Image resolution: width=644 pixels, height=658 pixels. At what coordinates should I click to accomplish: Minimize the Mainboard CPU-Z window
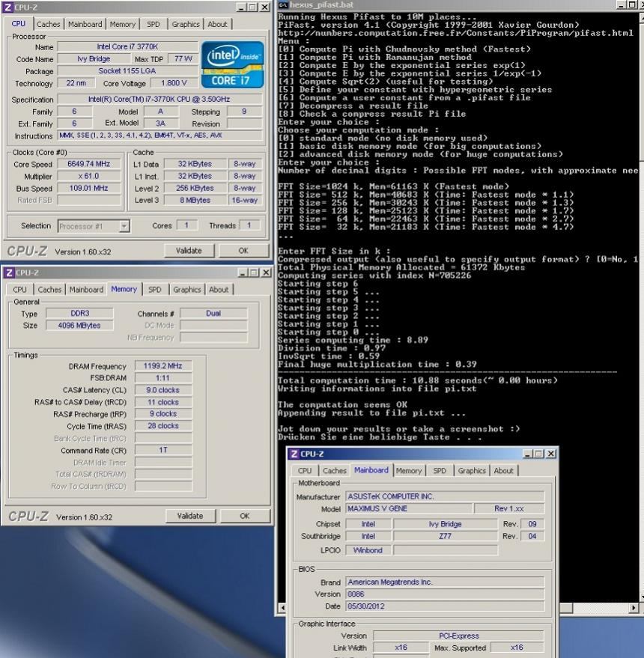[x=528, y=454]
